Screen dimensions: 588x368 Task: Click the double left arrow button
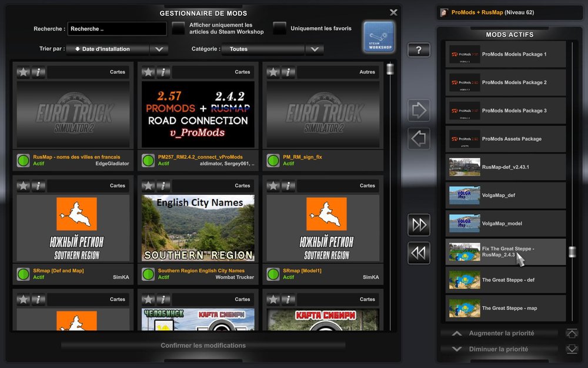419,253
